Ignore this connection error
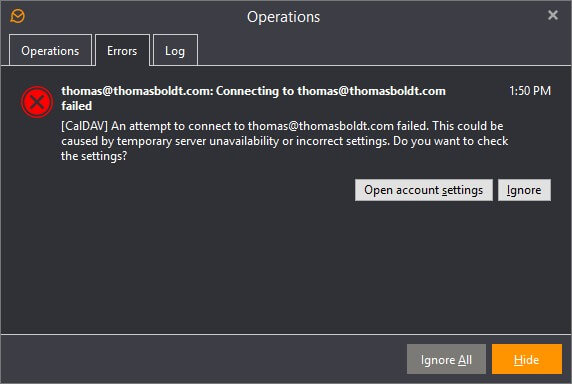This screenshot has height=384, width=572. [524, 190]
